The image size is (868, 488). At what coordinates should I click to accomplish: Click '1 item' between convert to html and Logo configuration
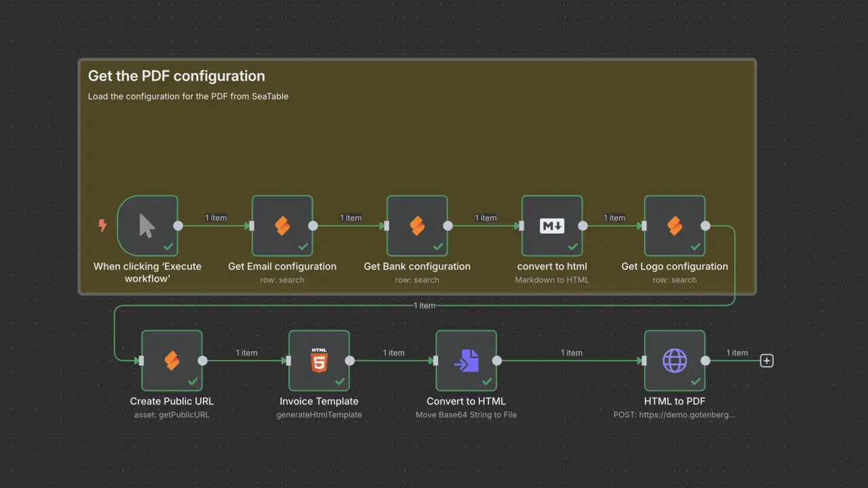point(614,218)
